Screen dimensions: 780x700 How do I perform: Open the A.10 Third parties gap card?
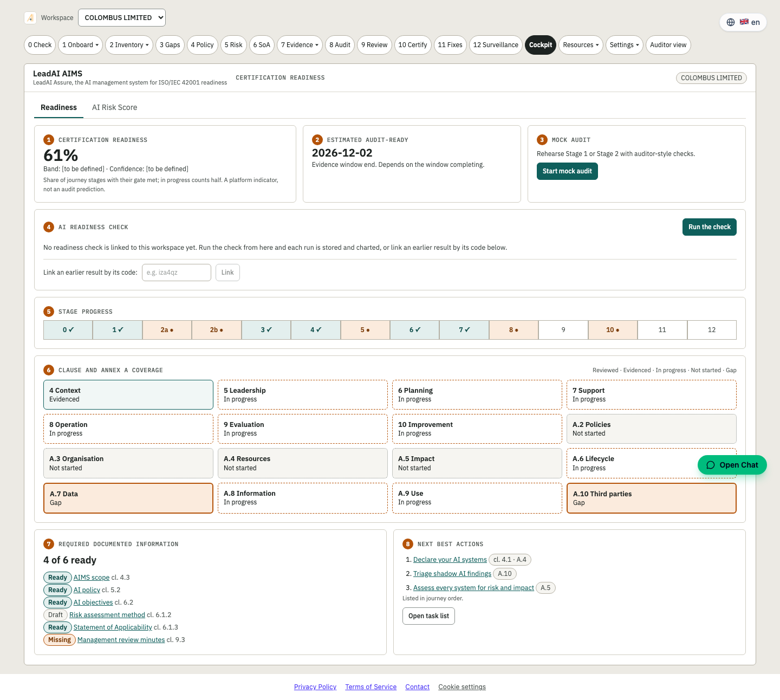point(652,498)
